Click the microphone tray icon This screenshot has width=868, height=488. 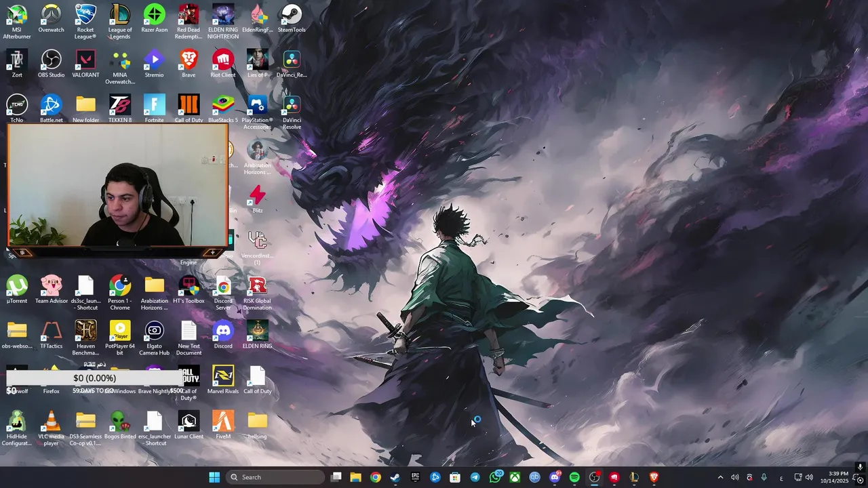coord(764,477)
